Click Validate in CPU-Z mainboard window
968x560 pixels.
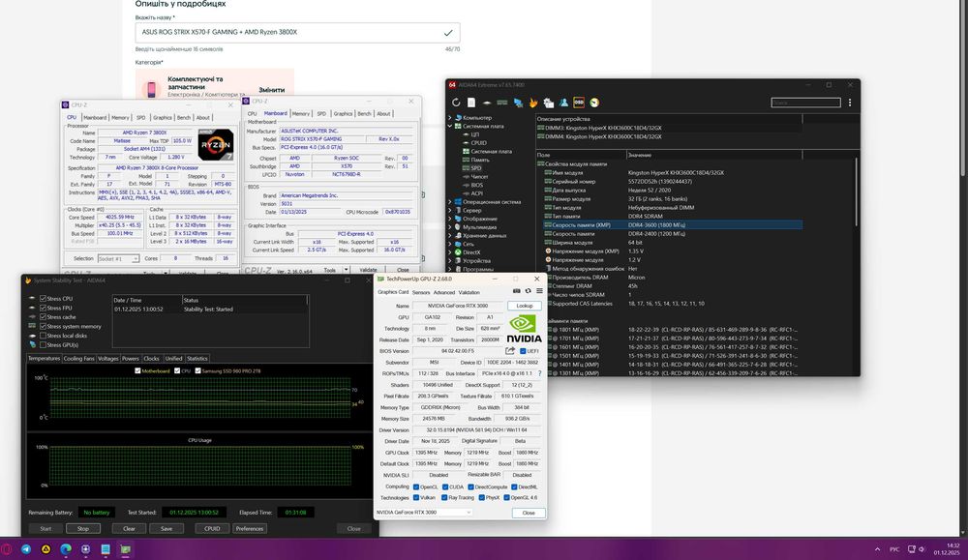click(x=368, y=270)
